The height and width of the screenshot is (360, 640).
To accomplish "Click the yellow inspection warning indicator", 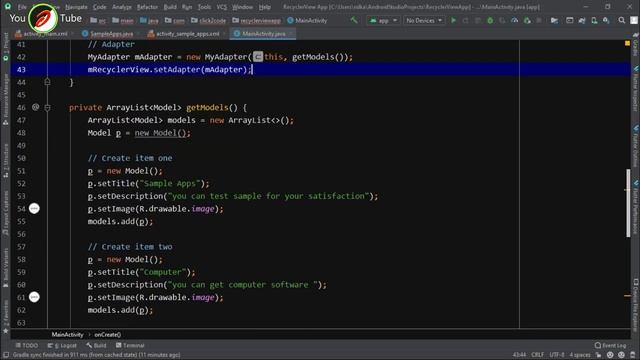I will coord(627,43).
